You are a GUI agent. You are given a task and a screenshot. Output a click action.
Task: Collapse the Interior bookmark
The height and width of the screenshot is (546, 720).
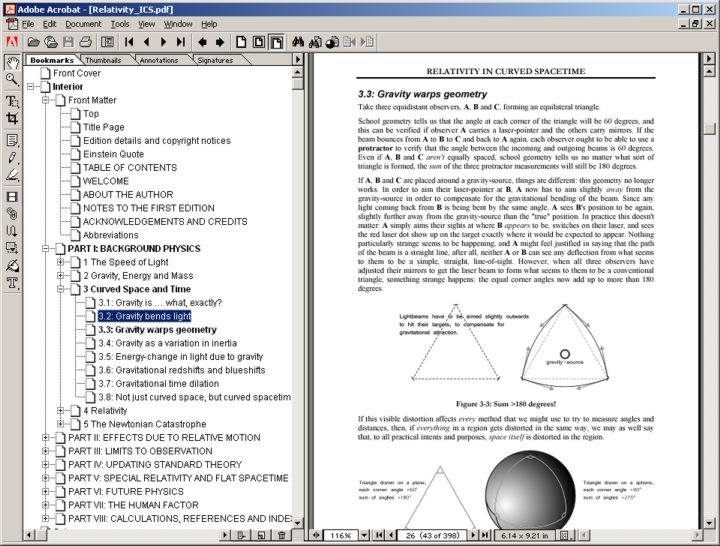pyautogui.click(x=31, y=86)
